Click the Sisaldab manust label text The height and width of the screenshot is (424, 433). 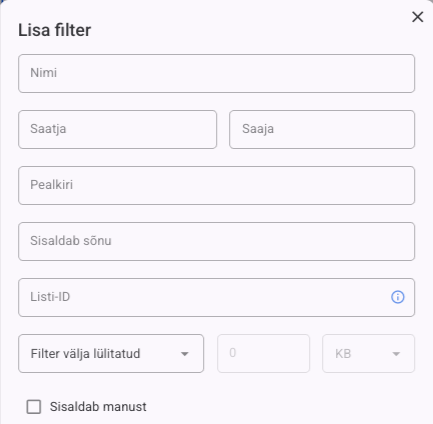click(98, 407)
